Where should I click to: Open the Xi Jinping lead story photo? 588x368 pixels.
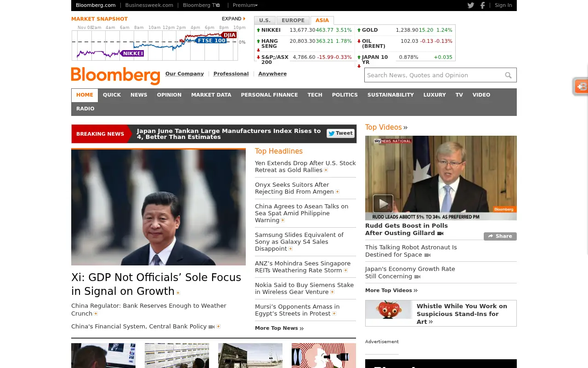[x=158, y=207]
